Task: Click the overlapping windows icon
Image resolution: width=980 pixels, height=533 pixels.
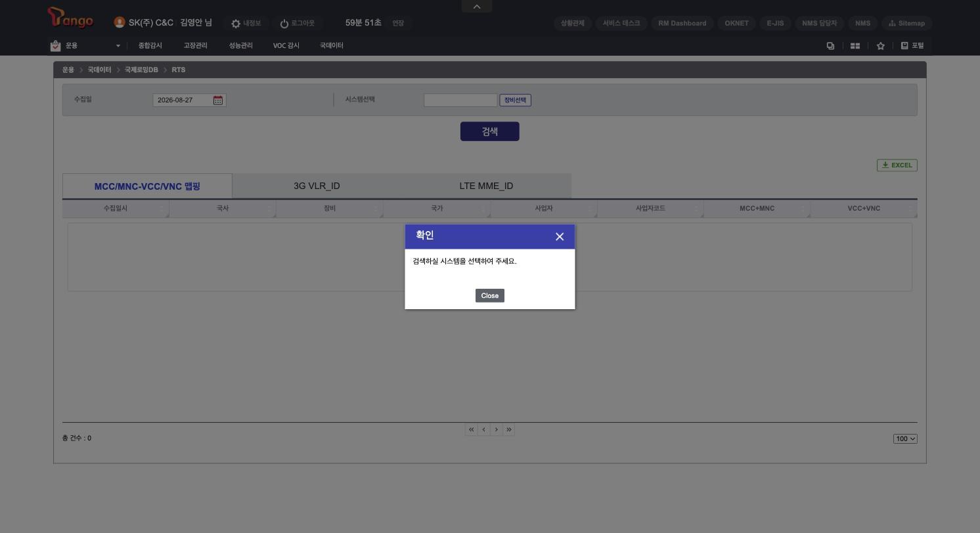Action: pos(830,46)
